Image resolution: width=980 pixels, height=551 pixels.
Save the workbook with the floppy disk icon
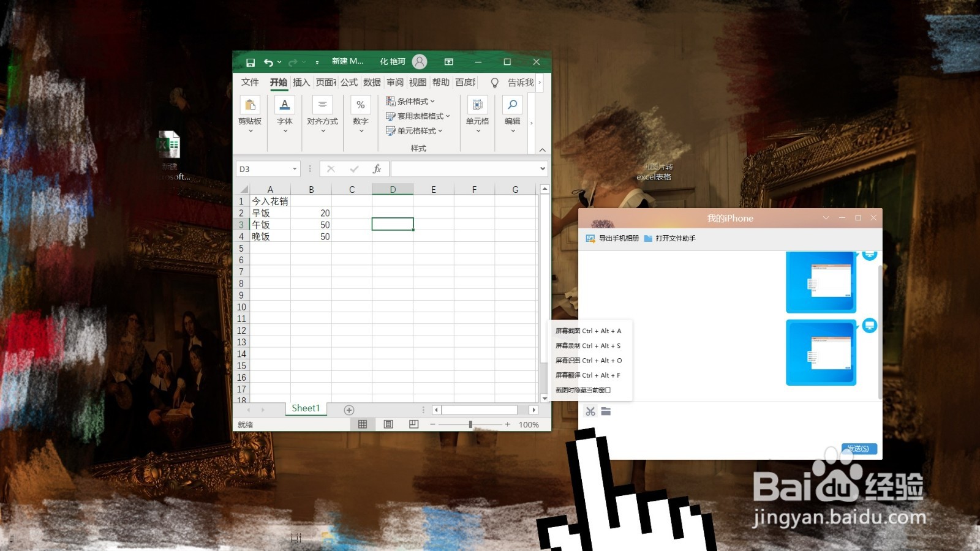[x=250, y=62]
